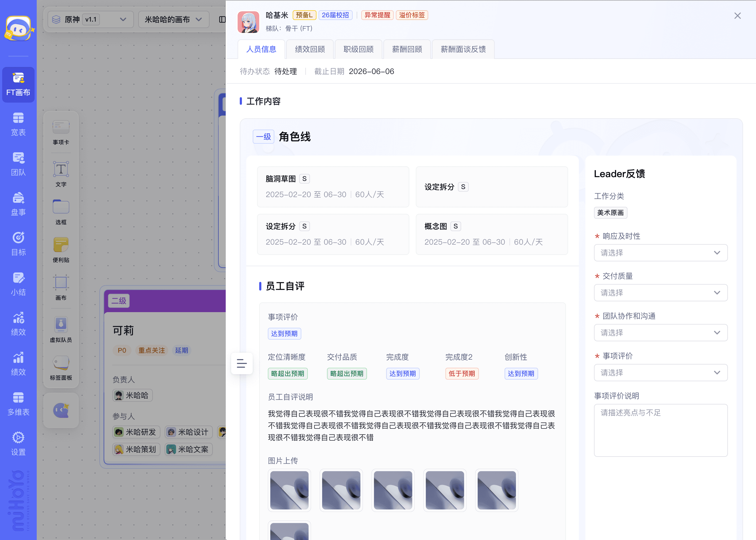Select the 选框 tool
This screenshot has width=756, height=540.
pyautogui.click(x=61, y=212)
